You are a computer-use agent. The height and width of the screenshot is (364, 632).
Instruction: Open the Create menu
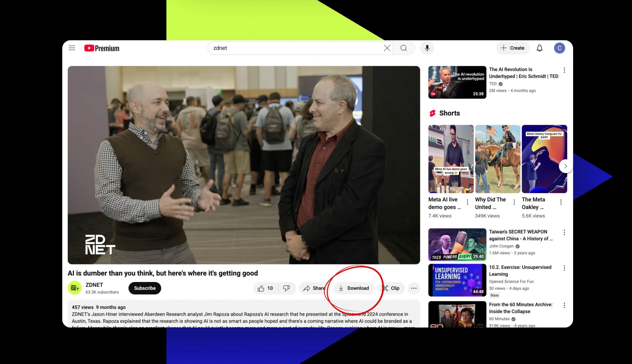513,48
